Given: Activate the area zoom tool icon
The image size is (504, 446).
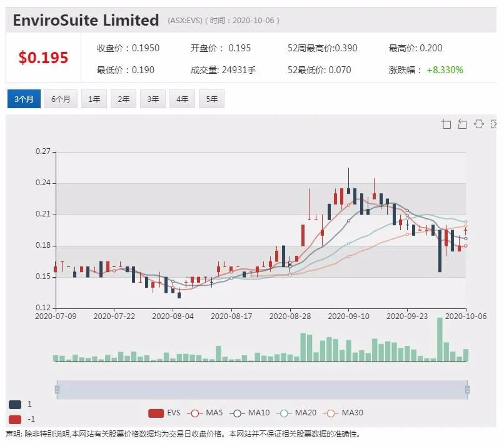Looking at the screenshot, I should coord(446,124).
